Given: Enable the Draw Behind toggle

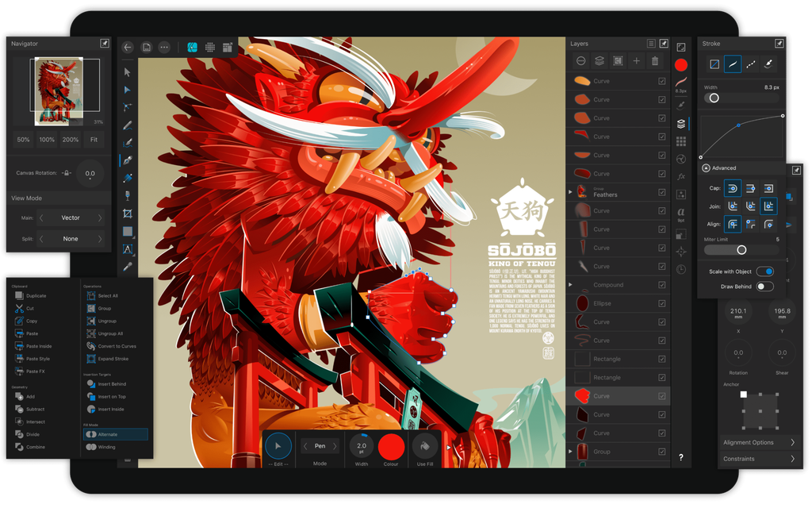Looking at the screenshot, I should [764, 286].
